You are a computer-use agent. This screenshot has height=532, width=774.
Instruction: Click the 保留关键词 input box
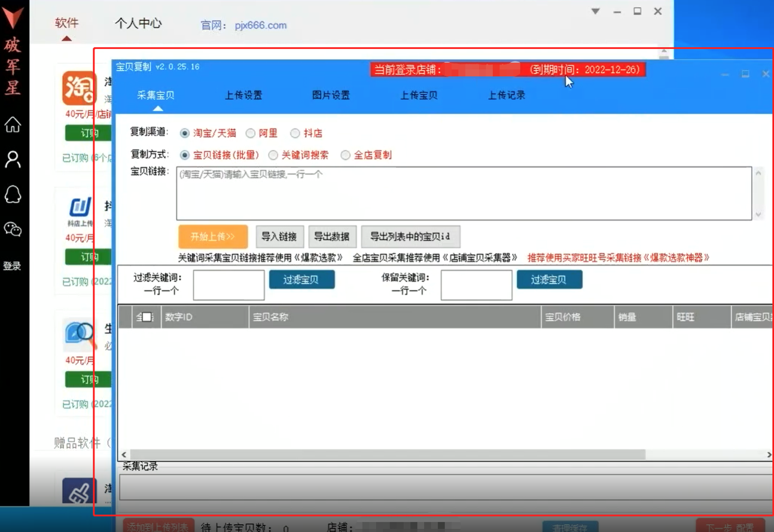(x=476, y=285)
